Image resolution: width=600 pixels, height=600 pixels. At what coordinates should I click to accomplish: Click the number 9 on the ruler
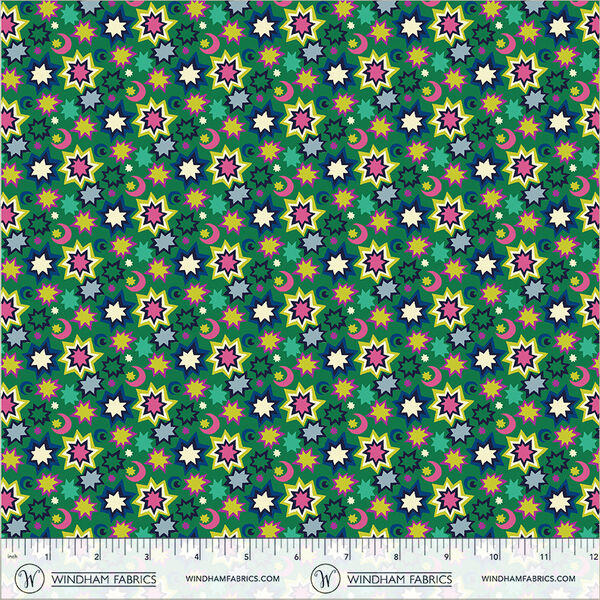[446, 556]
